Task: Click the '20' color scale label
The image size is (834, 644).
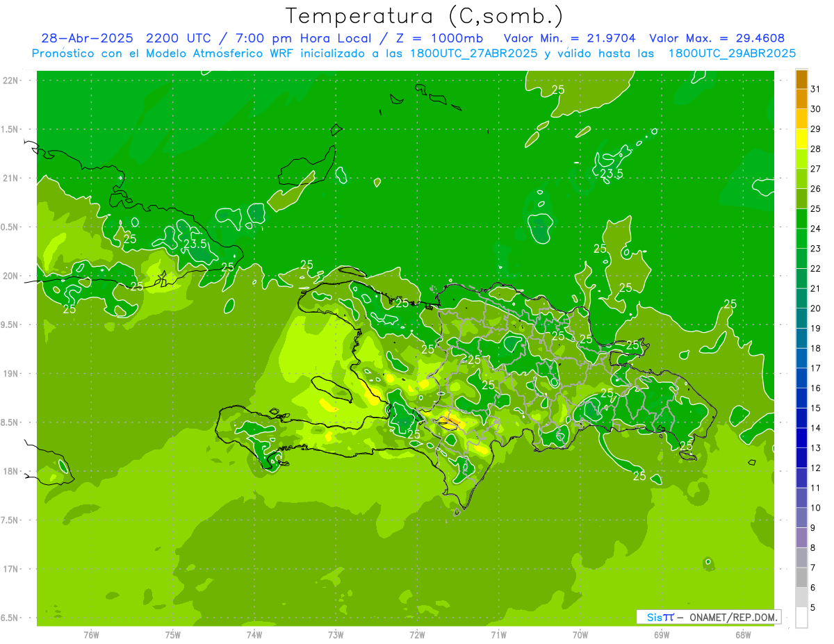Action: pyautogui.click(x=815, y=308)
